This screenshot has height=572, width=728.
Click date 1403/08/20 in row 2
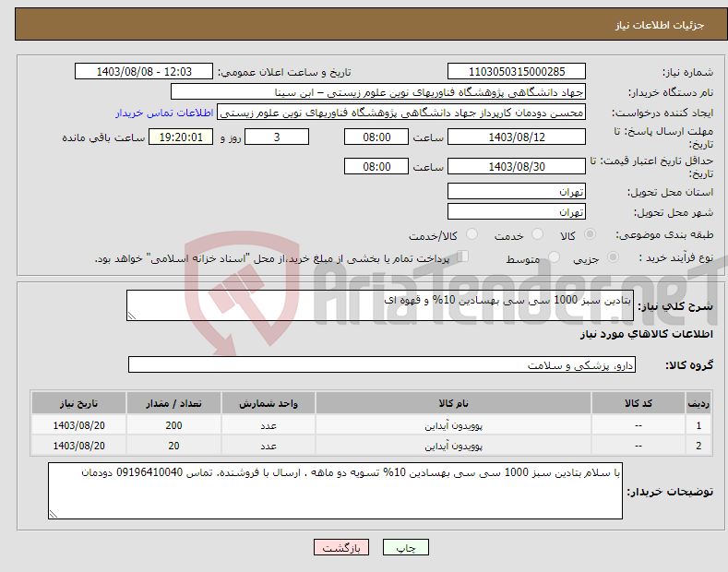pos(79,446)
